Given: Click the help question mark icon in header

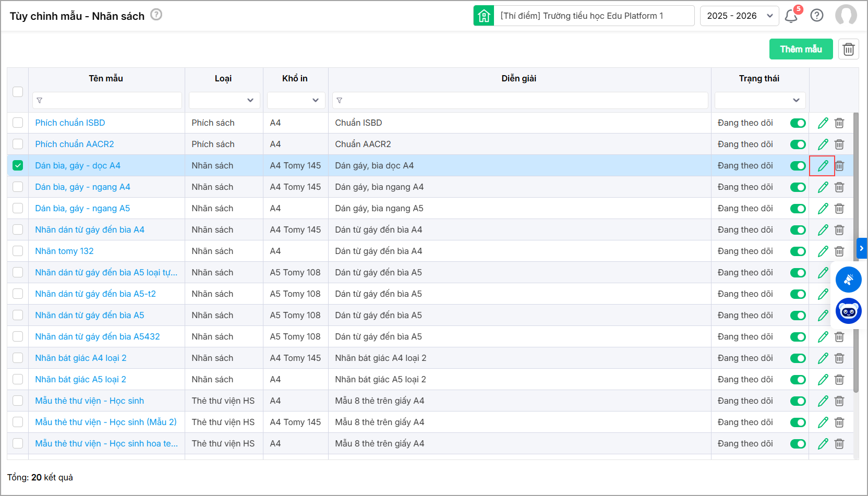Looking at the screenshot, I should [x=817, y=16].
